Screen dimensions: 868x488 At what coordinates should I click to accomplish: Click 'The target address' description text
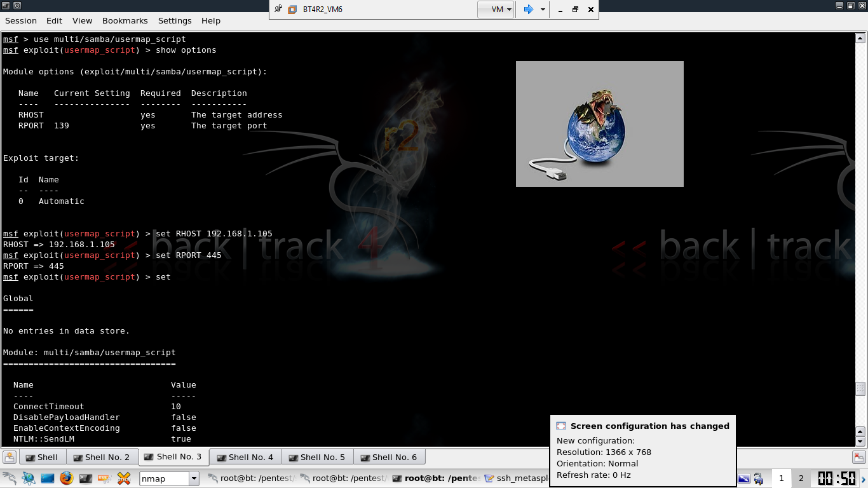236,114
